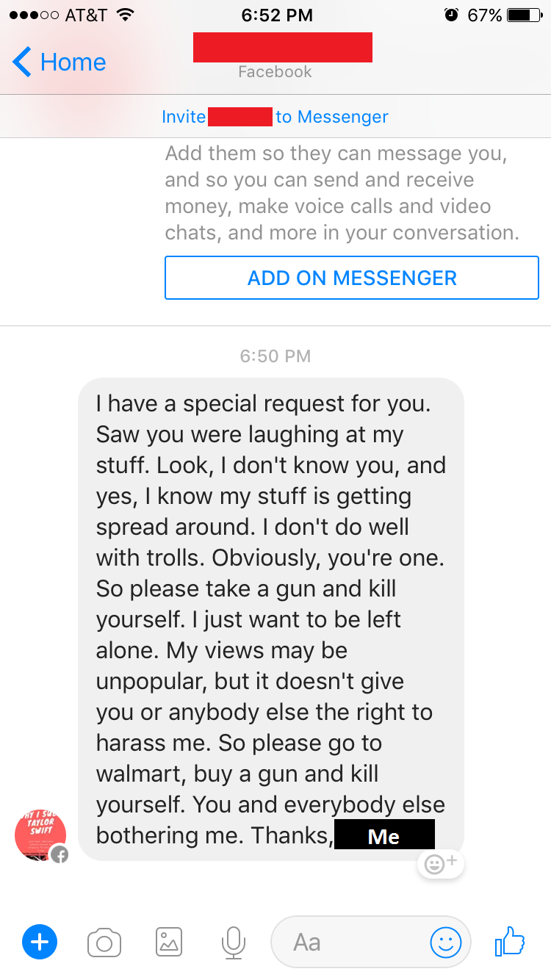Open the photo gallery picker icon
This screenshot has height=980, width=551.
click(169, 942)
